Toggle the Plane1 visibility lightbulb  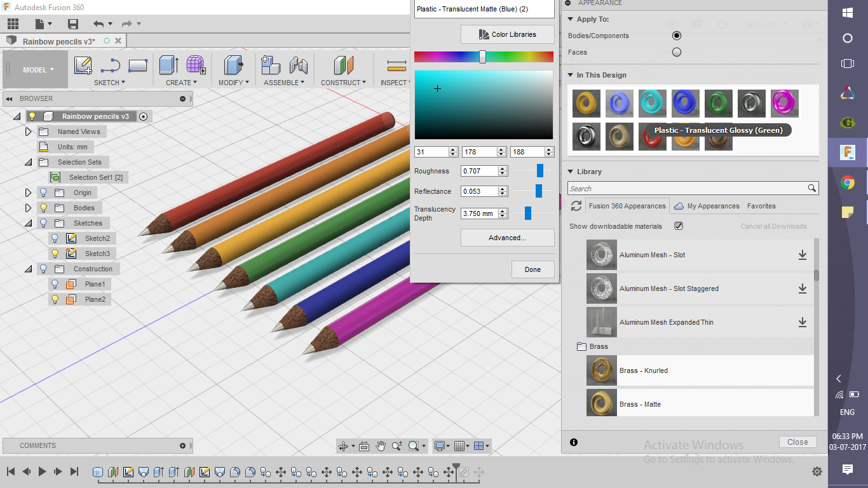pyautogui.click(x=55, y=284)
